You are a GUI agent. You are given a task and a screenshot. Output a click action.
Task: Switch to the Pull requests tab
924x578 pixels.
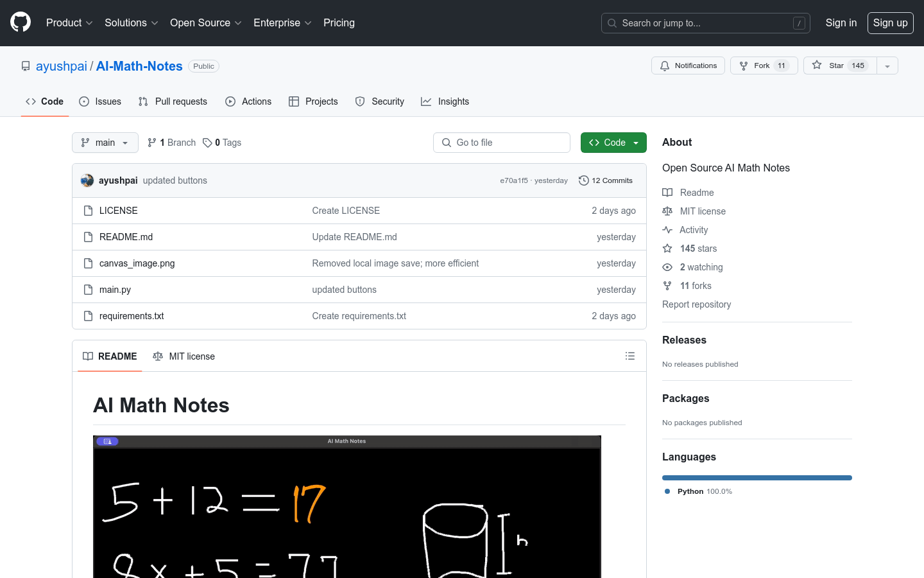[x=173, y=101]
